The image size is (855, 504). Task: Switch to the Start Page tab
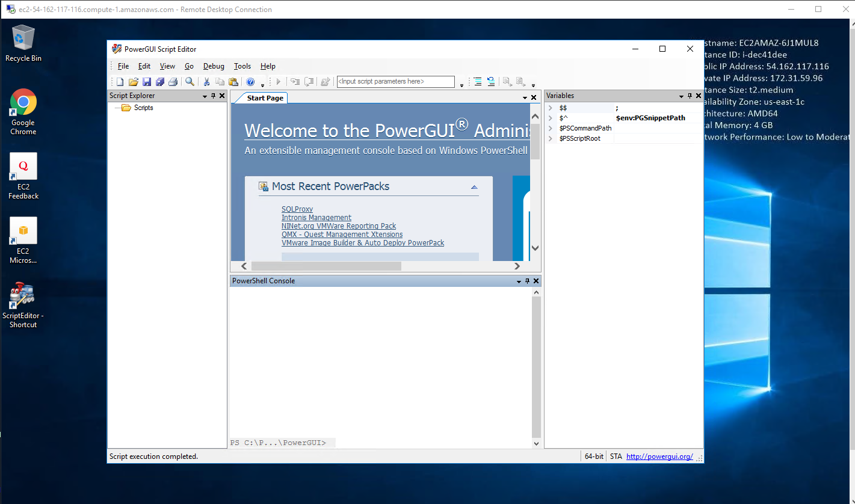[x=267, y=97]
